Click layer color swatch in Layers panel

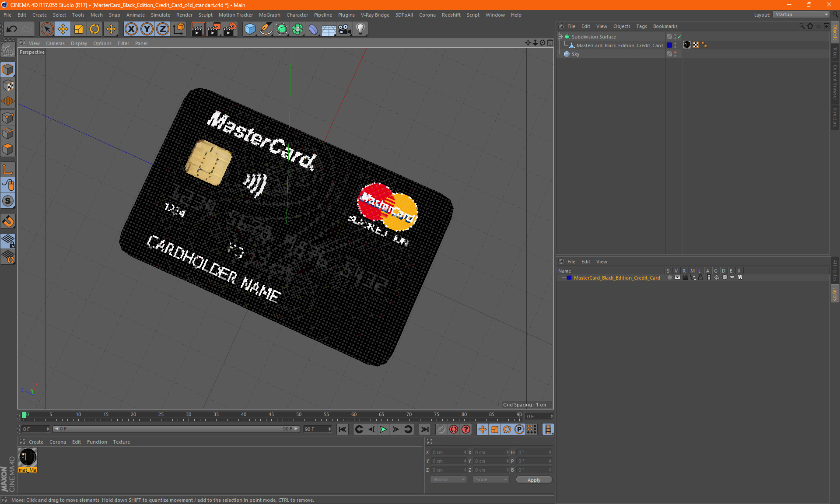pyautogui.click(x=569, y=278)
